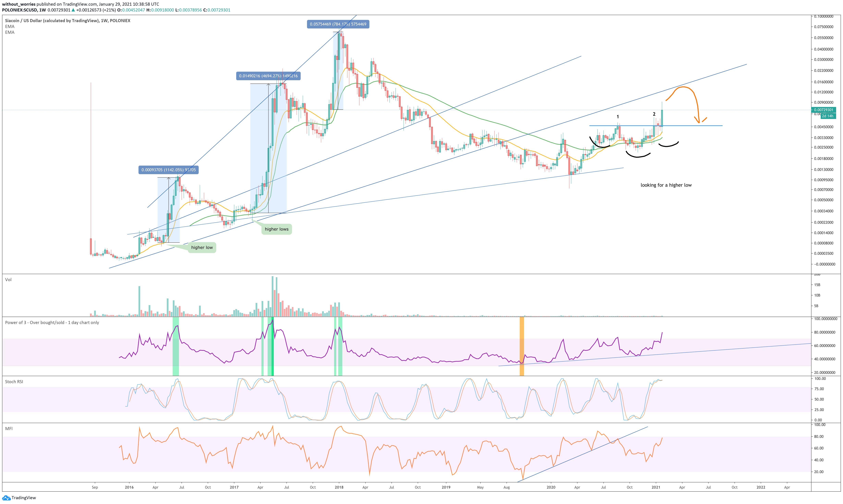Click the first EMA indicator label
The image size is (843, 504).
pyautogui.click(x=9, y=27)
